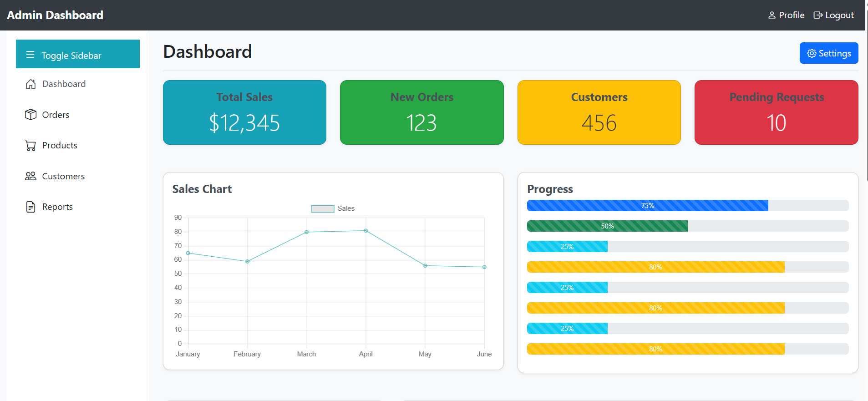Click the blue 75% progress bar

tap(648, 206)
